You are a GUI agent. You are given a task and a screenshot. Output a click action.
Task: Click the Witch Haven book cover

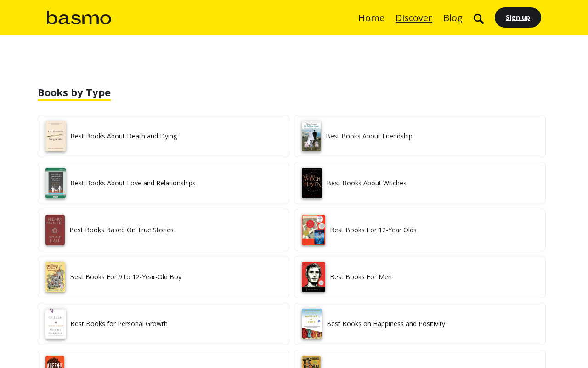312,183
